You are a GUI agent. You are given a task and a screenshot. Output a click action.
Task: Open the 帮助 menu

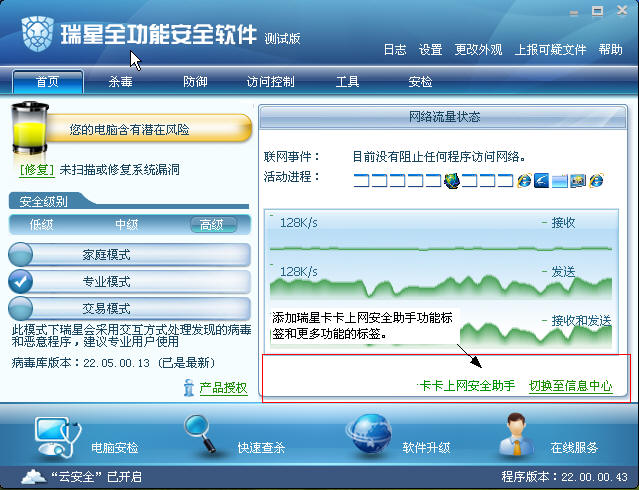click(x=610, y=50)
